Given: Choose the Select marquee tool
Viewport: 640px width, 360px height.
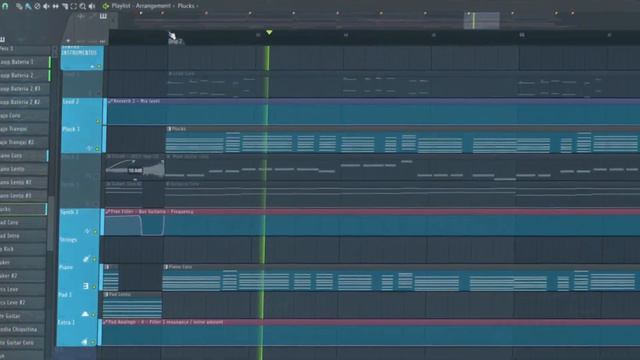Looking at the screenshot, I should (73, 6).
